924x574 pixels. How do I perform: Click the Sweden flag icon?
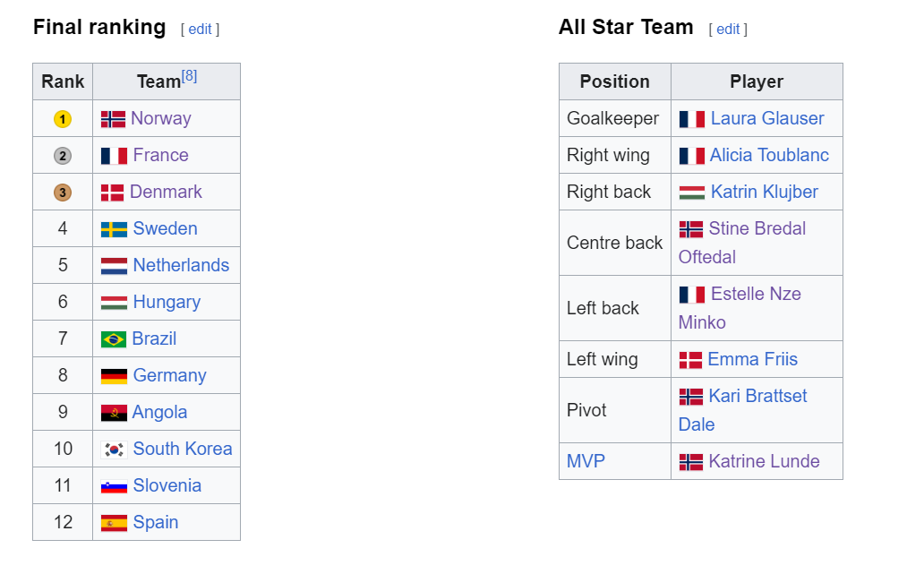pyautogui.click(x=114, y=229)
